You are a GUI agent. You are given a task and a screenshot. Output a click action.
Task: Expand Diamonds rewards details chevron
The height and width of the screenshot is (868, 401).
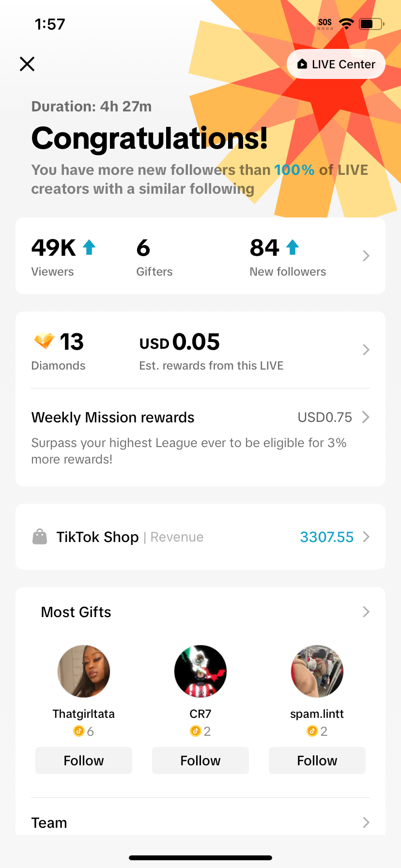pos(366,350)
